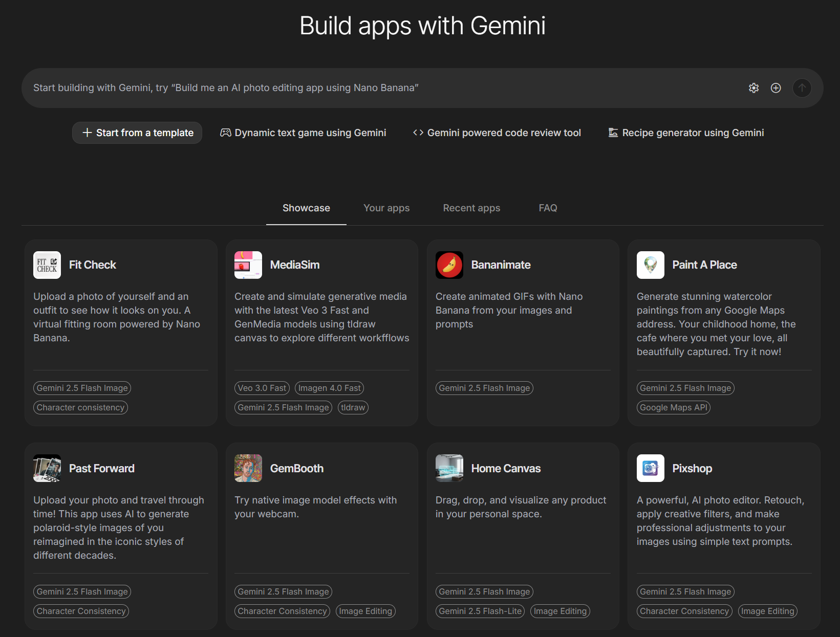Choose Dynamic text game using Gemini suggestion
840x637 pixels.
click(303, 133)
